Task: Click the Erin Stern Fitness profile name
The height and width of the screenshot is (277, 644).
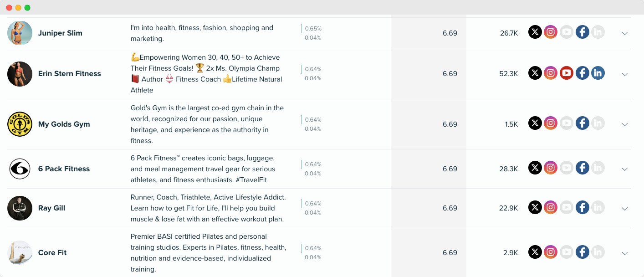Action: [69, 73]
